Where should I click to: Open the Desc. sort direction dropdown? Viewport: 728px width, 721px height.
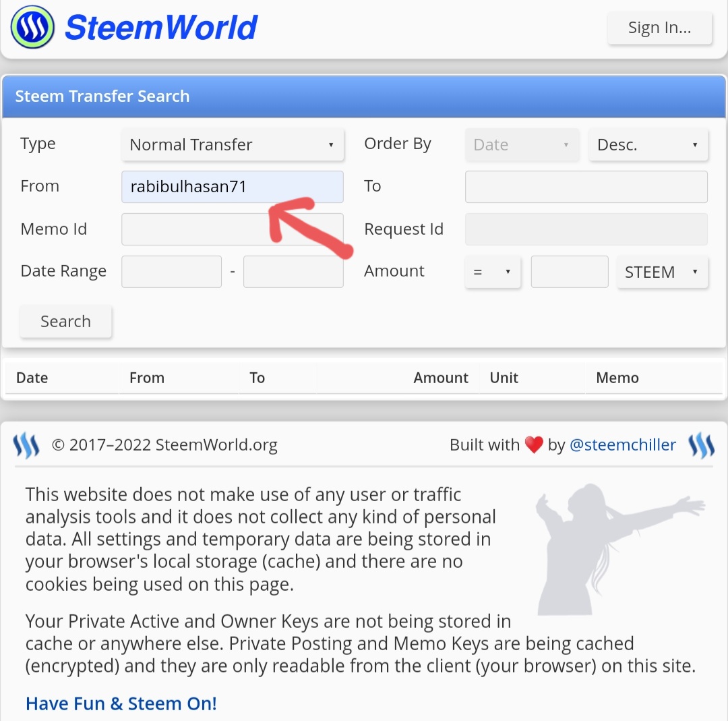point(648,144)
